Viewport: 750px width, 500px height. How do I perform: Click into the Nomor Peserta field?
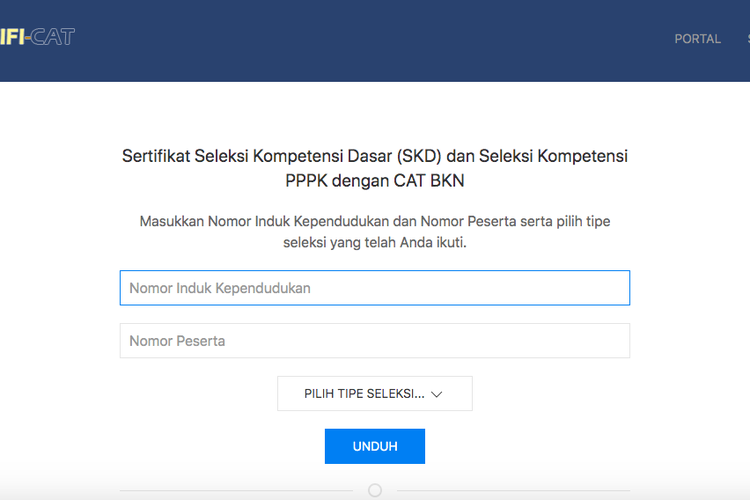pyautogui.click(x=374, y=341)
